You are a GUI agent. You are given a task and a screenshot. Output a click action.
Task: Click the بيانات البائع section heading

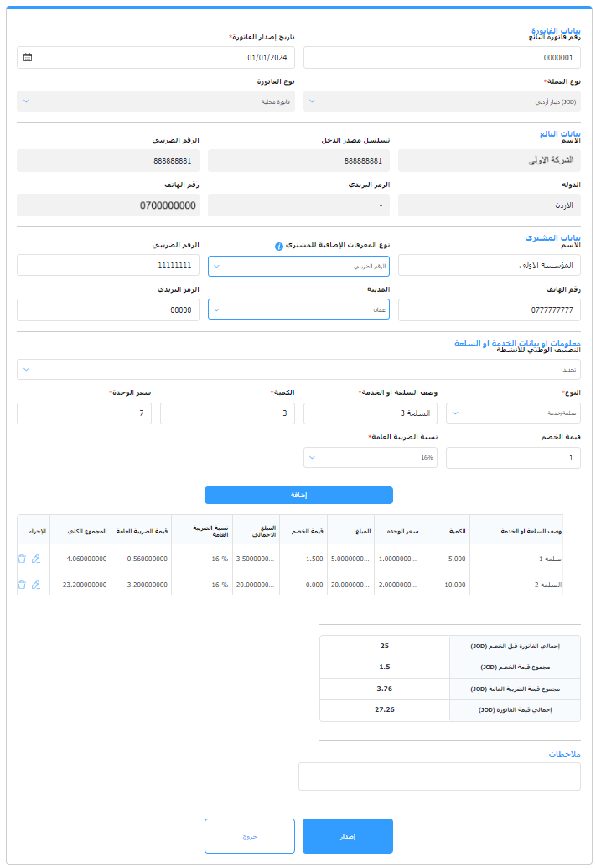click(x=560, y=133)
